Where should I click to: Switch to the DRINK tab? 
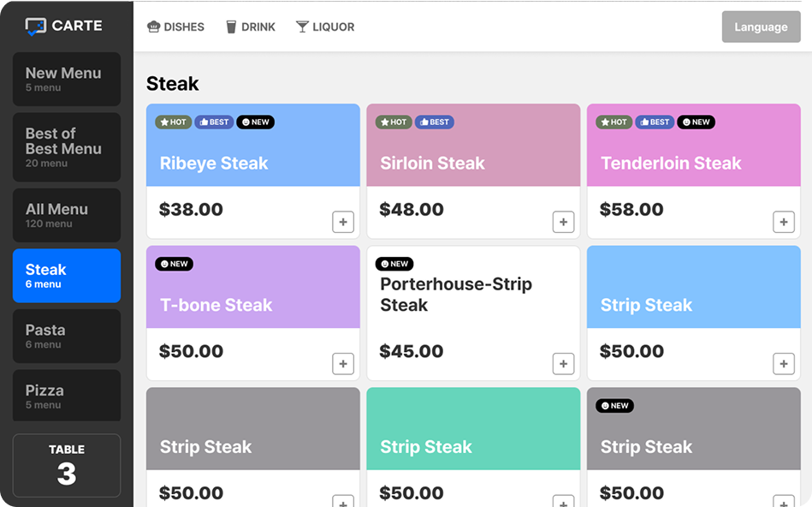(x=250, y=27)
